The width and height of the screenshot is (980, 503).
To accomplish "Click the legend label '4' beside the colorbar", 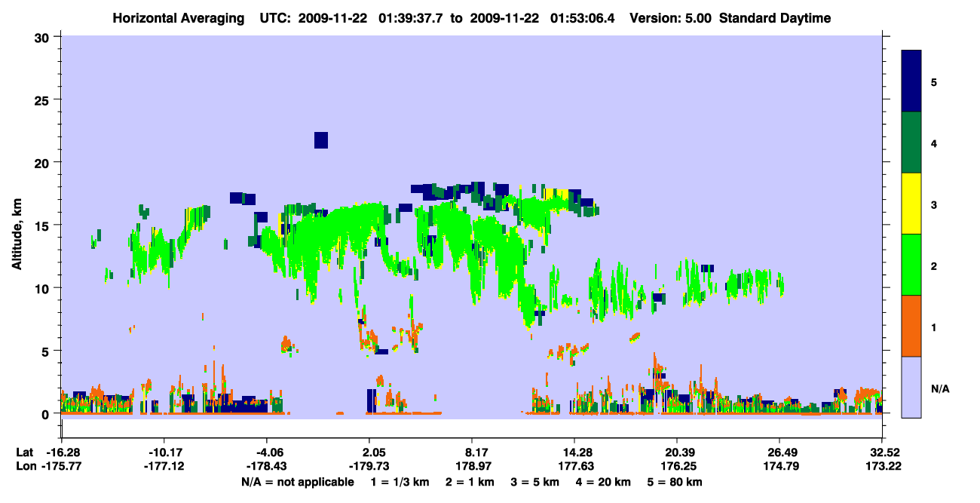I will 934,143.
